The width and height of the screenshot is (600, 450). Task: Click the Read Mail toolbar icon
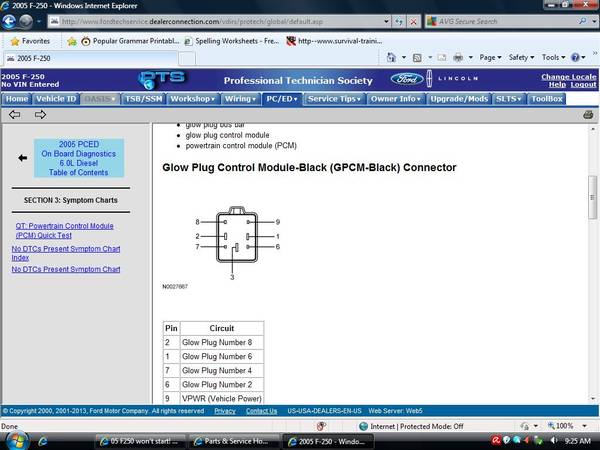pos(442,57)
